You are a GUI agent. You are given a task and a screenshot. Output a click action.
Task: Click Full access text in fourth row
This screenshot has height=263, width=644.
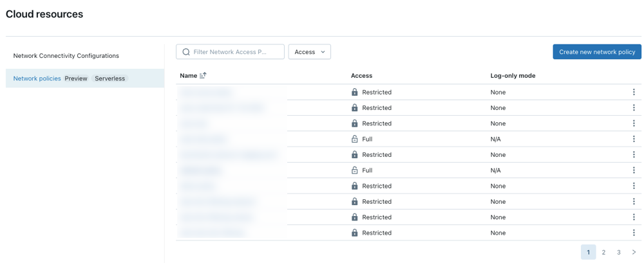367,139
